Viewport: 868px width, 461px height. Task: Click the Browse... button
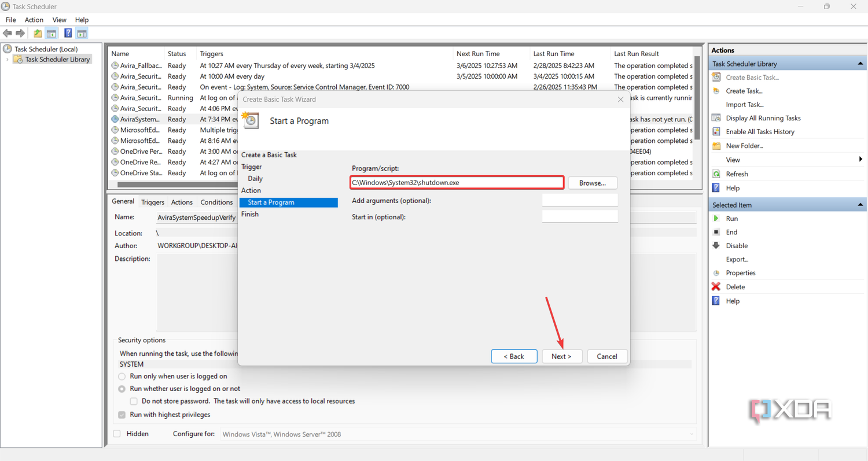(593, 183)
